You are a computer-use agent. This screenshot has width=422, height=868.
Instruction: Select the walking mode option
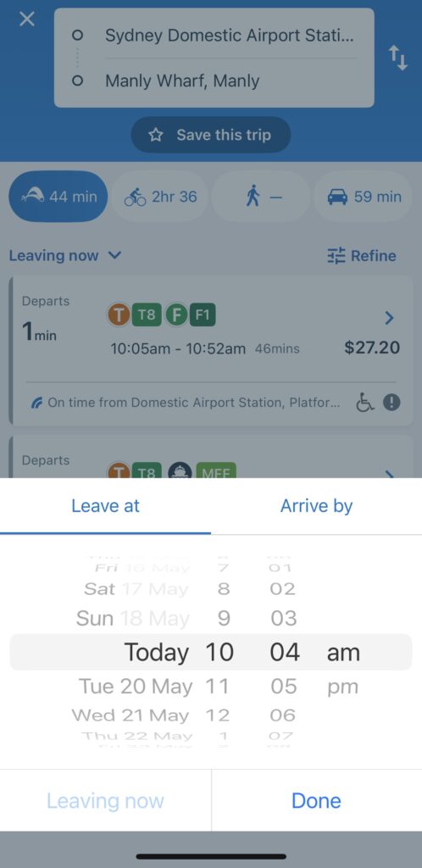(x=260, y=197)
